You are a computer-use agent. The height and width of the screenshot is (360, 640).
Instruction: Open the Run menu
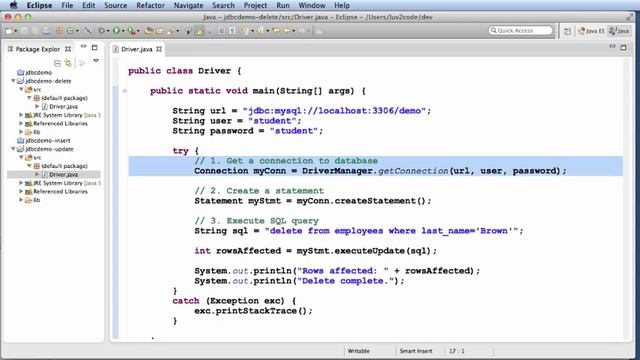(x=282, y=5)
